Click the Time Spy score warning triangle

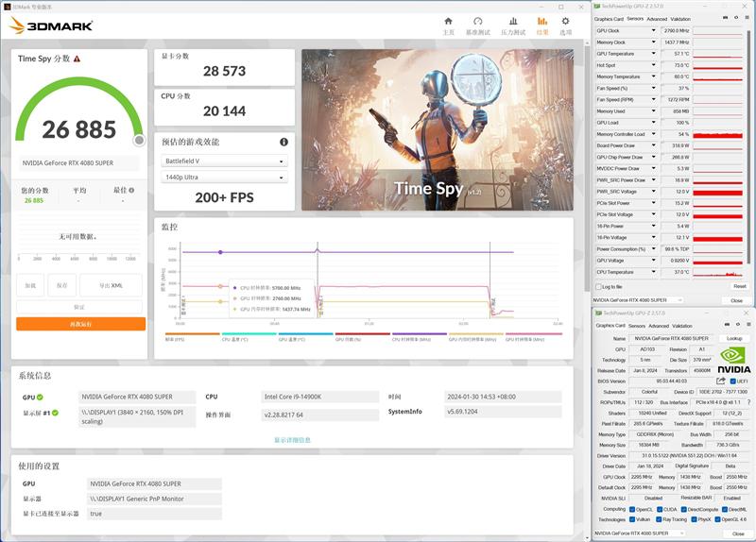click(x=77, y=59)
